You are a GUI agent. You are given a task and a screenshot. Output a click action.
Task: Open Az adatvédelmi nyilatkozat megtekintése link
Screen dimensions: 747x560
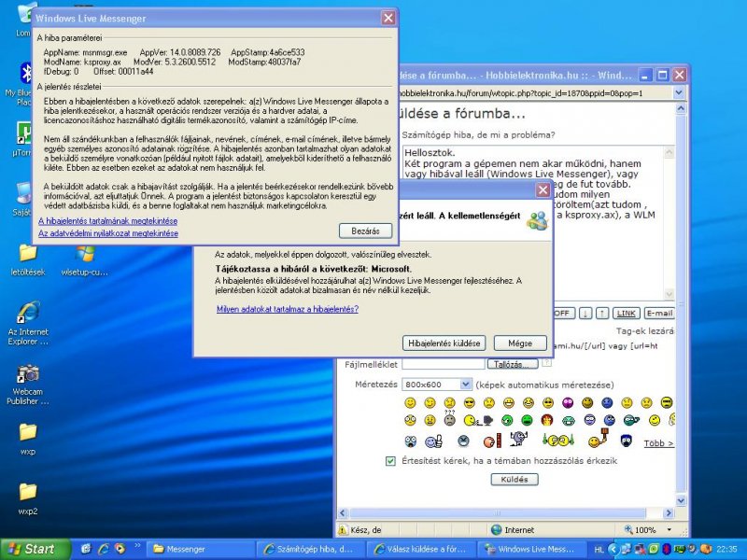108,233
